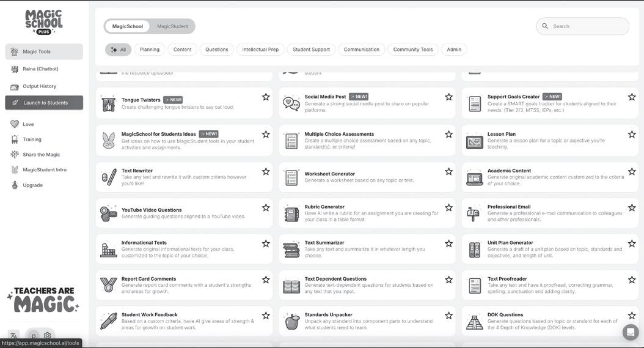644x348 pixels.
Task: Click the Text Summarizer stacked books icon
Action: click(291, 250)
